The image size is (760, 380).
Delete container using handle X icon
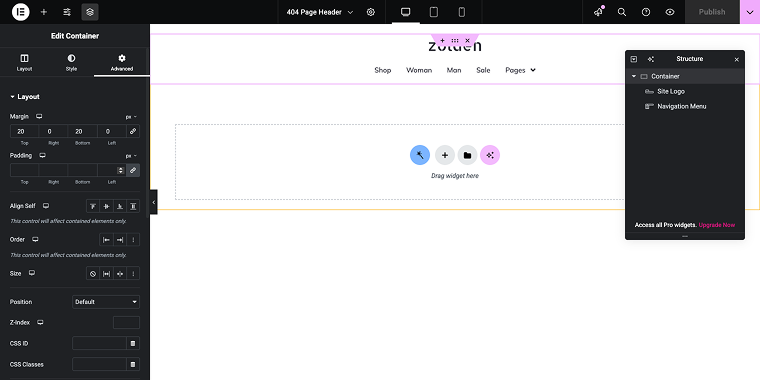click(x=467, y=41)
